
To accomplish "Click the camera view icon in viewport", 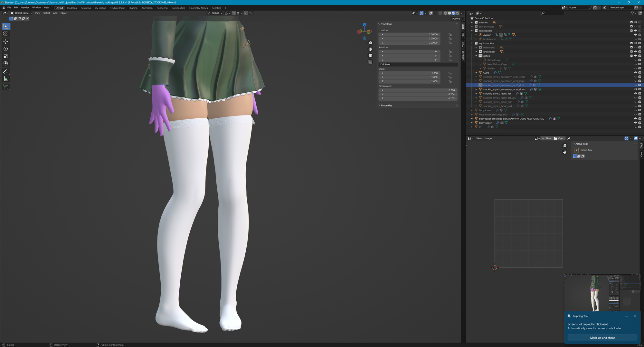I will [370, 56].
